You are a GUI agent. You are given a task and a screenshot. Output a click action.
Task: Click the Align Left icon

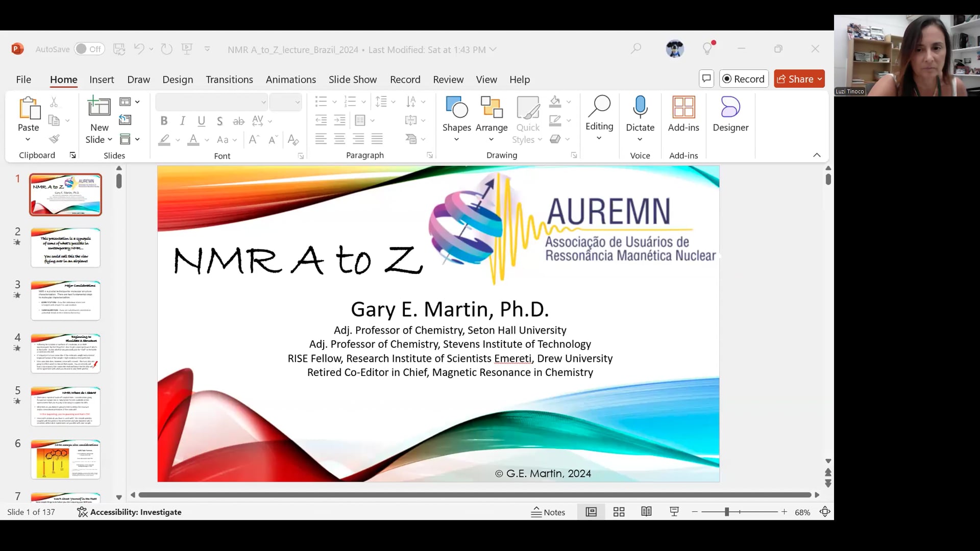pyautogui.click(x=321, y=139)
